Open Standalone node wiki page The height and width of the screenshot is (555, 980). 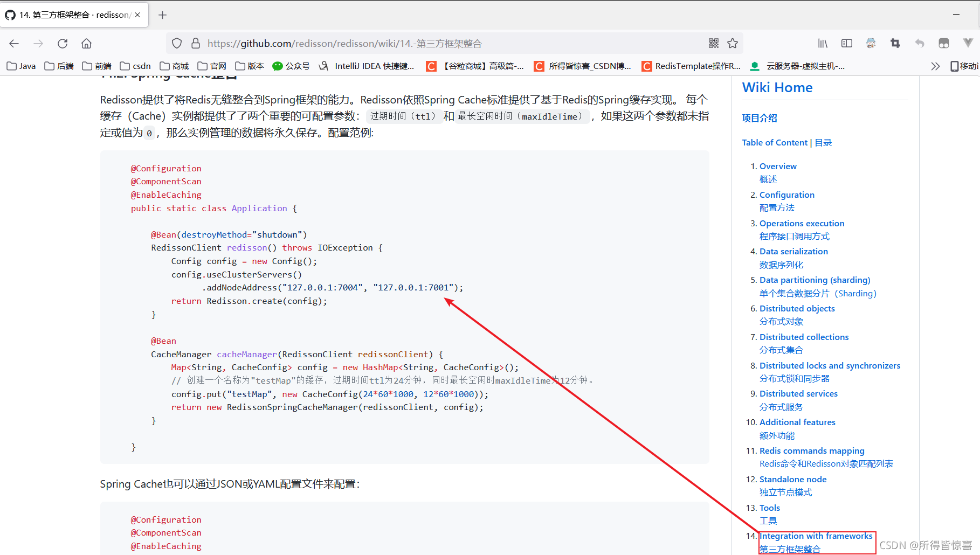[x=793, y=479]
